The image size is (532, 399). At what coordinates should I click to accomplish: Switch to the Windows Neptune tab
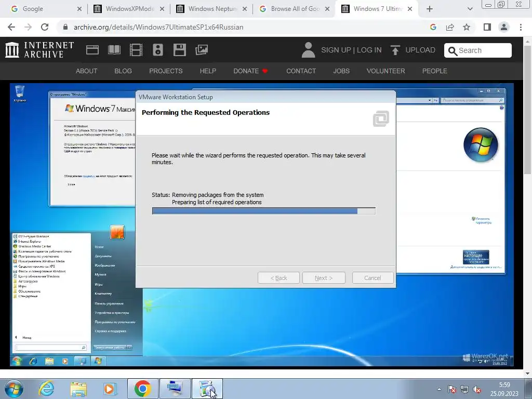pos(212,9)
